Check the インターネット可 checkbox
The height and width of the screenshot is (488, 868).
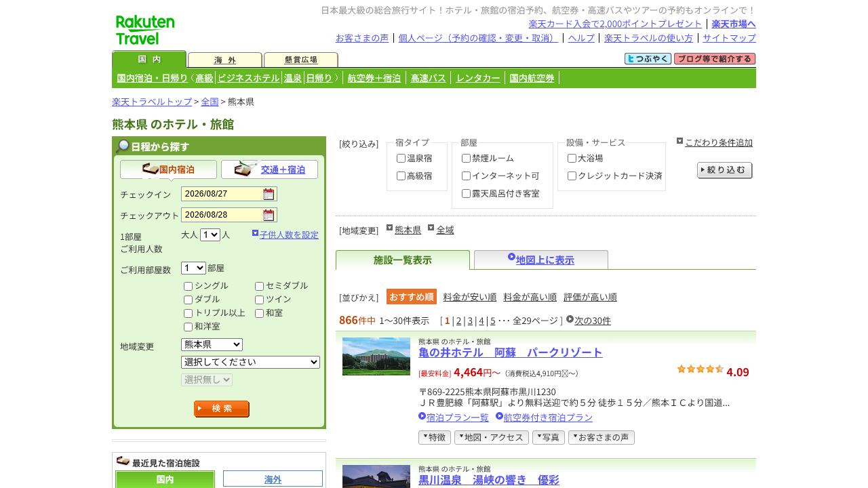coord(466,176)
